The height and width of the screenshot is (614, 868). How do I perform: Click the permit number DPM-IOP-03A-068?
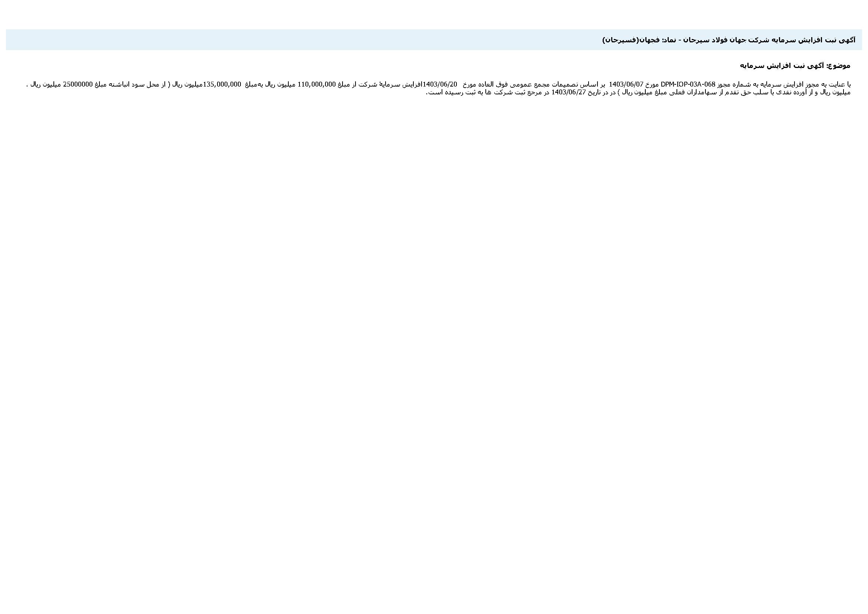(x=688, y=84)
